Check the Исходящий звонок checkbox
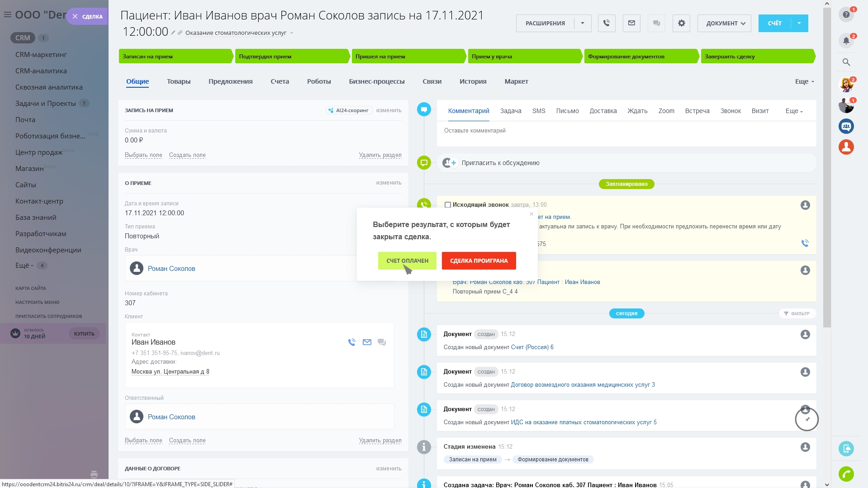 click(x=447, y=205)
